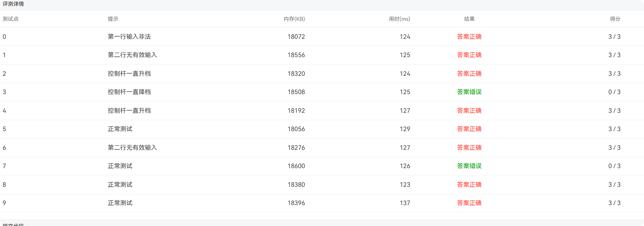
Task: Click 正常测试 hint in row 8
Action: (120, 185)
